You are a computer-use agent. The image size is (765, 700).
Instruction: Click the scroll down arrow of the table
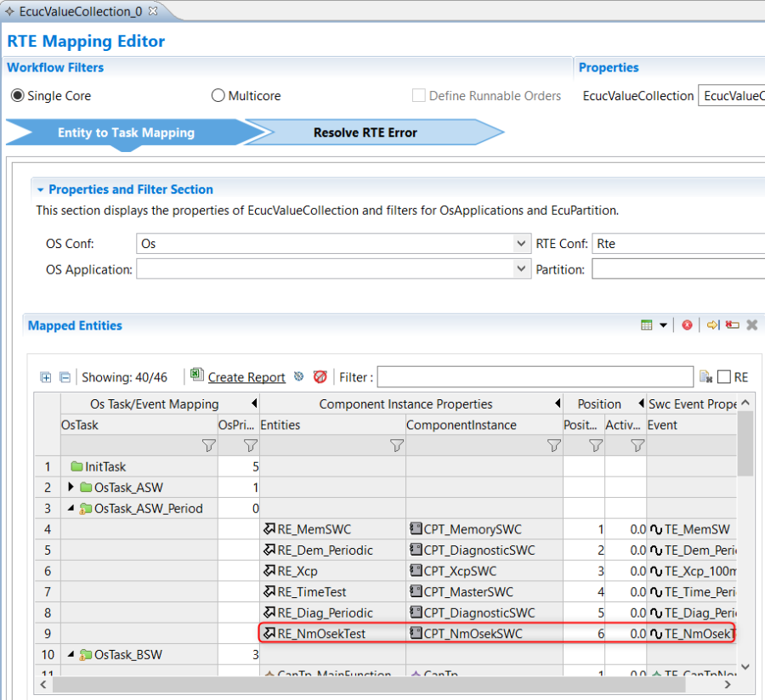(745, 666)
